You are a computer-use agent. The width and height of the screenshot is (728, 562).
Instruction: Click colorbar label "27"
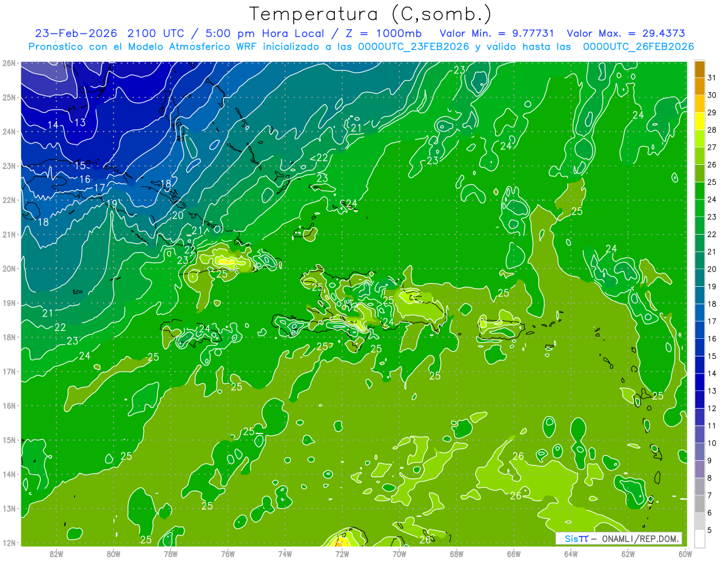(712, 148)
